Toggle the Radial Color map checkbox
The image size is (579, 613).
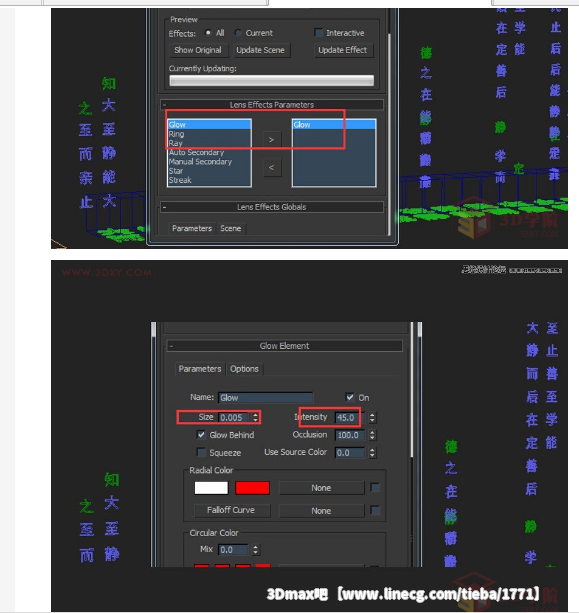(375, 488)
